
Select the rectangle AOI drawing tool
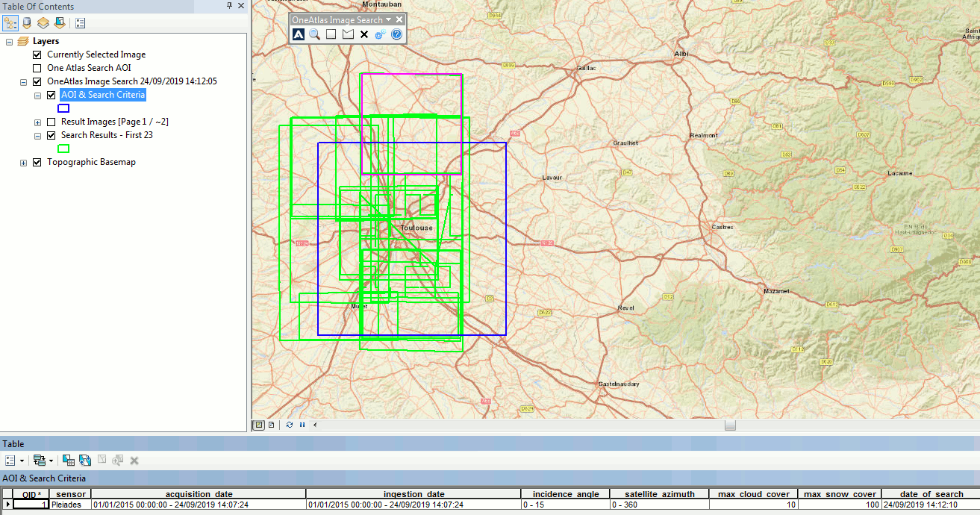tap(330, 34)
